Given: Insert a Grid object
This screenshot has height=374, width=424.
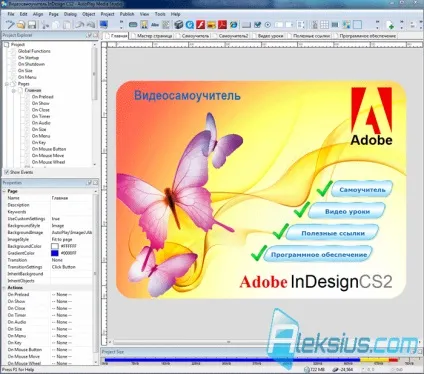Looking at the screenshot, I should (x=324, y=25).
